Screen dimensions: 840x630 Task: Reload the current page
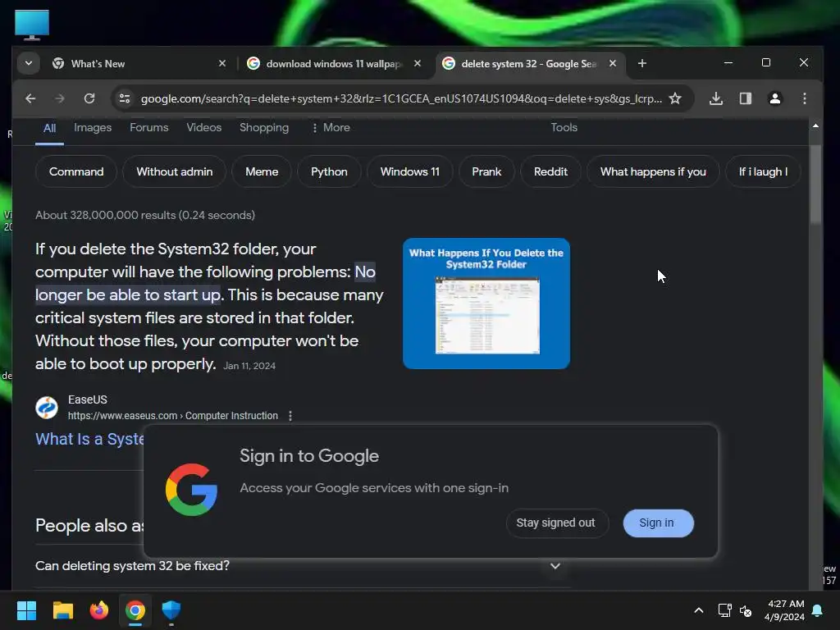89,98
